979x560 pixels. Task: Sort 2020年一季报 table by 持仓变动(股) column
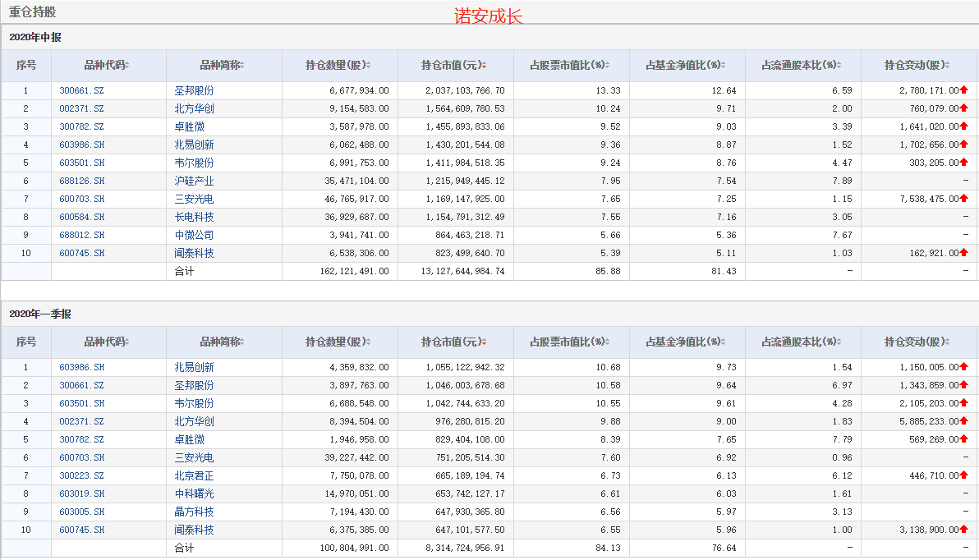[x=917, y=342]
